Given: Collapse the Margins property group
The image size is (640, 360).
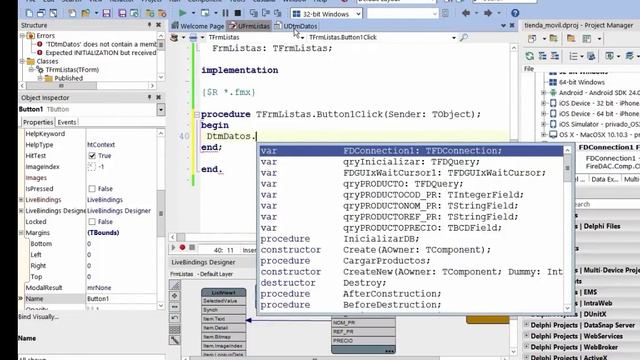Looking at the screenshot, I should coord(21,233).
